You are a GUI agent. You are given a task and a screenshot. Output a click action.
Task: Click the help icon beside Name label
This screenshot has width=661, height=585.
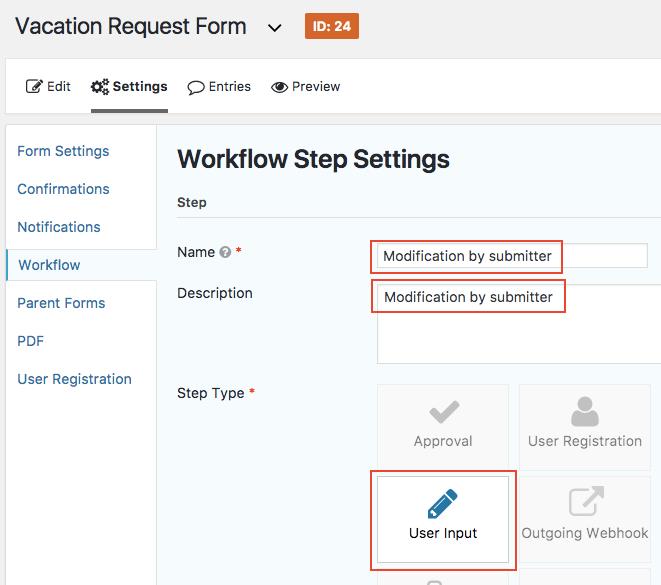[x=225, y=253]
